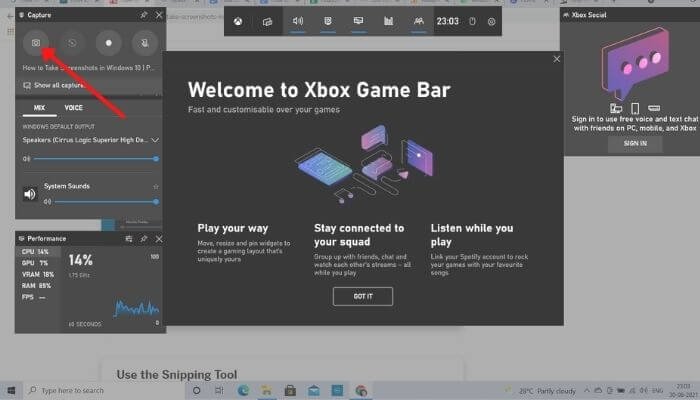Image resolution: width=700 pixels, height=400 pixels.
Task: Show hidden system tray icons chevron
Action: 587,391
